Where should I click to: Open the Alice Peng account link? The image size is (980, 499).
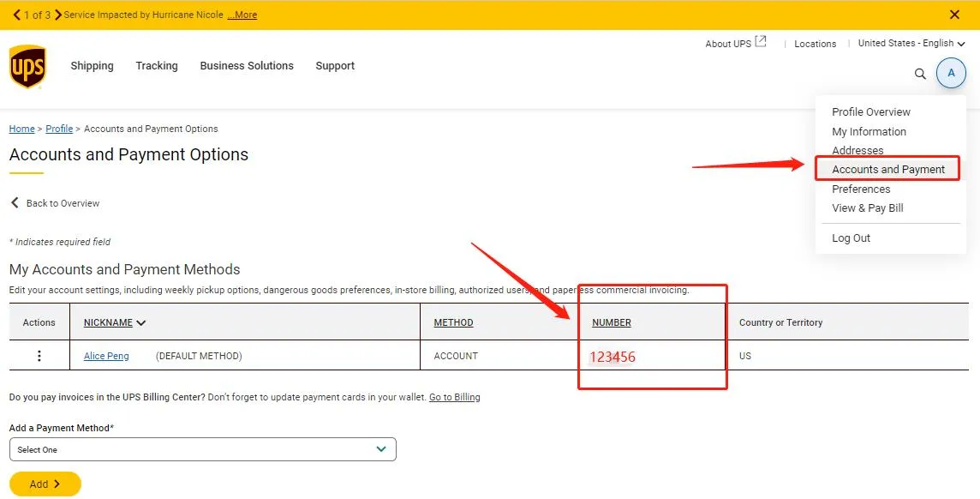tap(106, 356)
